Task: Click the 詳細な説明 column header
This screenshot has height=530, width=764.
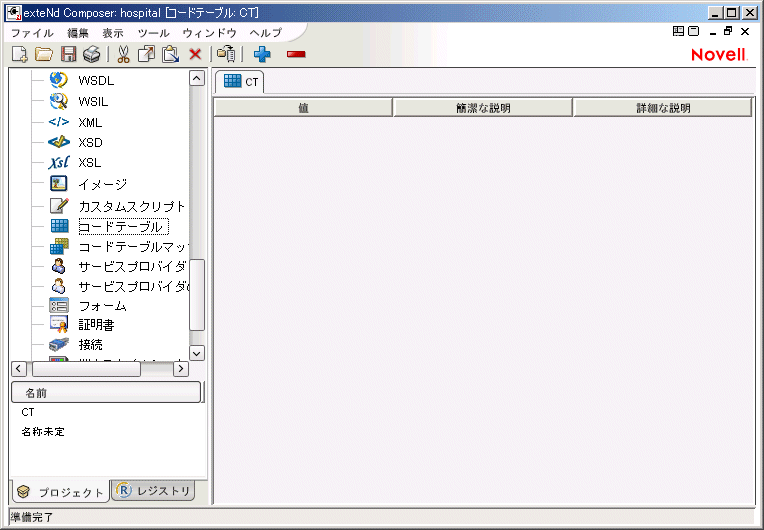Action: coord(663,108)
